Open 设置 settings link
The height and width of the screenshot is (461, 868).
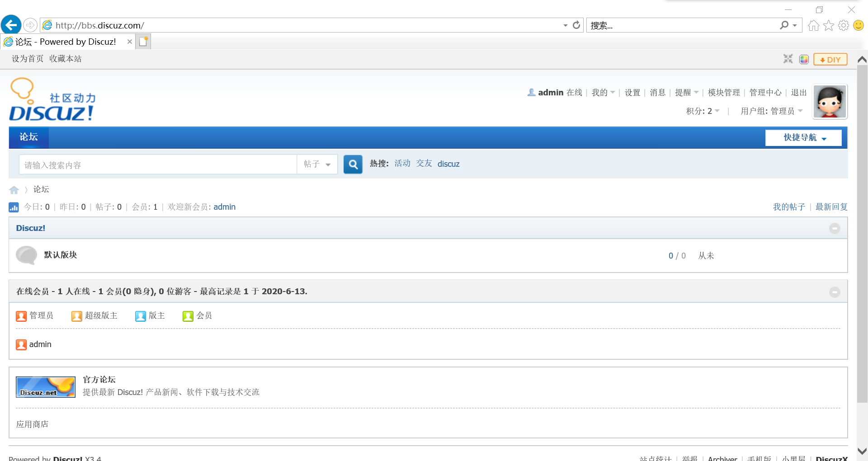[x=632, y=92]
